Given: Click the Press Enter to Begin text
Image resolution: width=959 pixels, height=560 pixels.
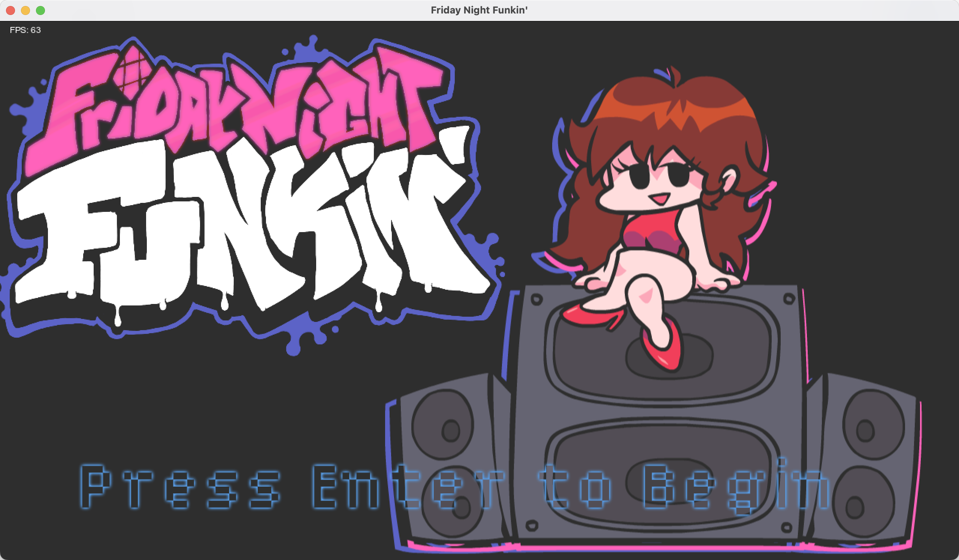Looking at the screenshot, I should pyautogui.click(x=455, y=487).
